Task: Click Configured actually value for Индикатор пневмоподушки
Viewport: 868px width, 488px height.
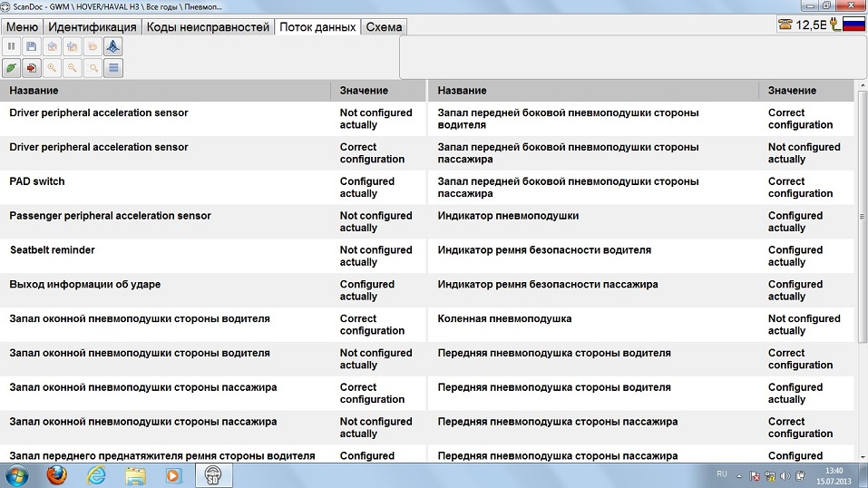Action: tap(795, 221)
